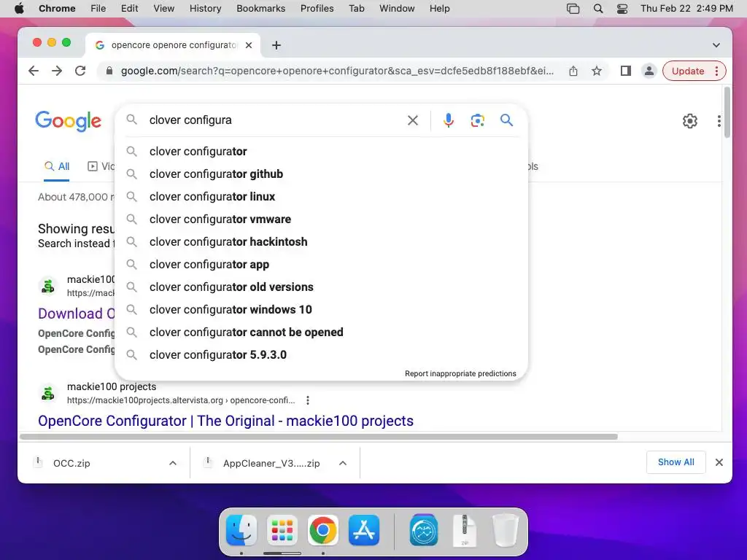Viewport: 747px width, 560px height.
Task: Open the Edit menu
Action: (x=129, y=9)
